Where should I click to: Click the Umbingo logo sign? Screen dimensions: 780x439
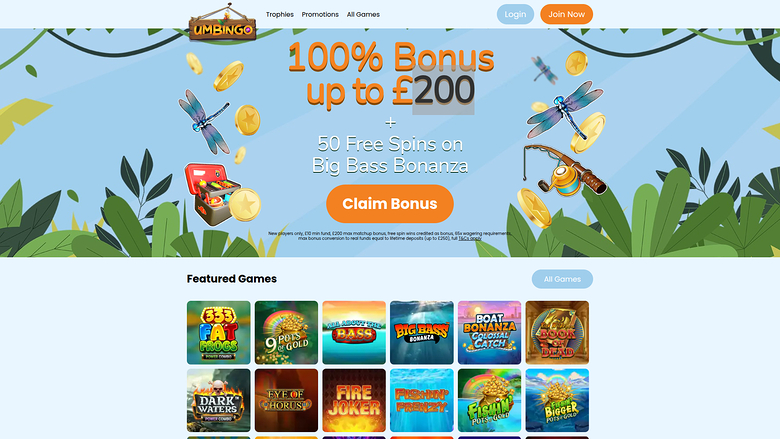(x=222, y=23)
